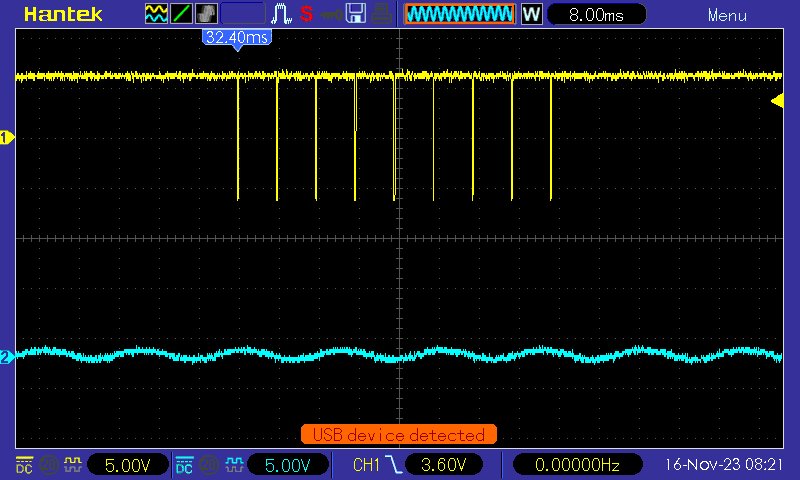Click the CH1 trigger source label
Viewport: 800px width, 480px height.
tap(366, 465)
